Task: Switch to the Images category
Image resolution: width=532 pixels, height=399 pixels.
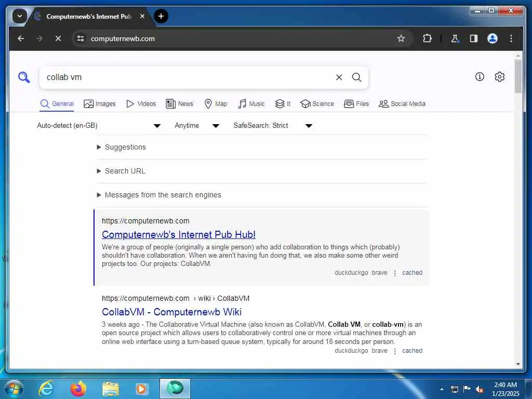Action: (x=99, y=104)
